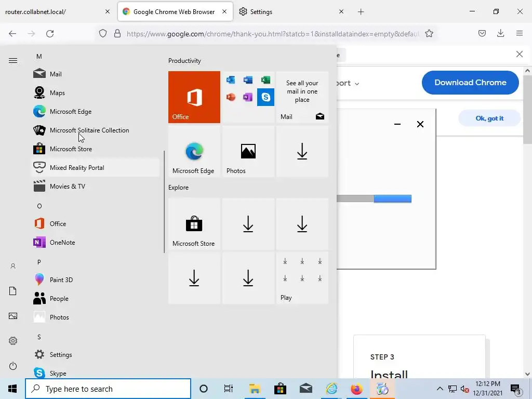Screen dimensions: 532x399
Task: Click the Explore group title
Action: pos(179,187)
